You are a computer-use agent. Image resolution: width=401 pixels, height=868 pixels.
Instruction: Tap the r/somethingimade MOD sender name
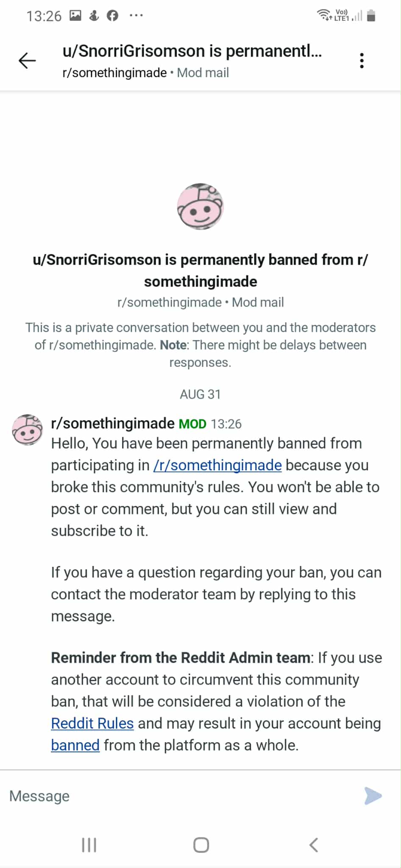point(113,423)
